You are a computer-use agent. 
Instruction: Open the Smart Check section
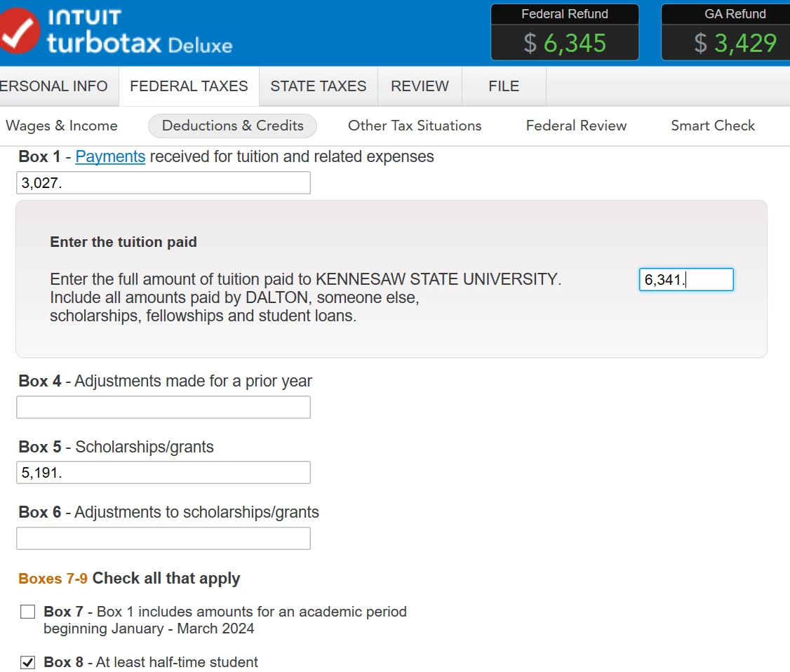(713, 126)
